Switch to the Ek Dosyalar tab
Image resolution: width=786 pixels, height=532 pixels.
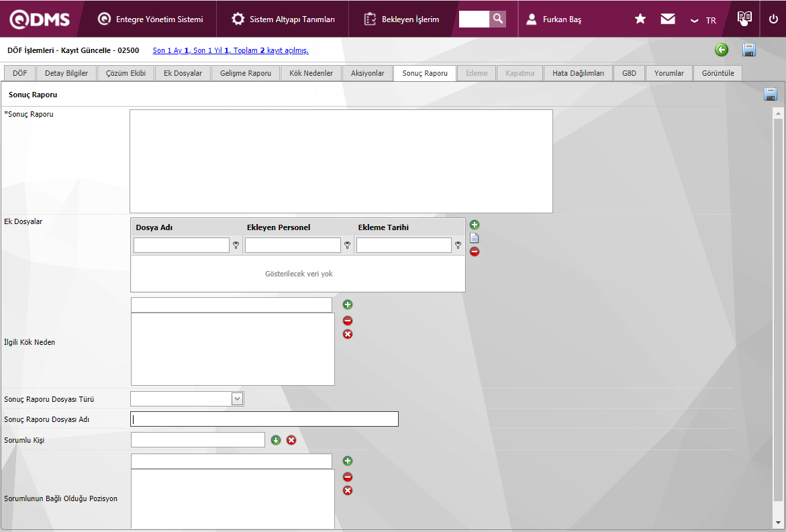pos(183,73)
